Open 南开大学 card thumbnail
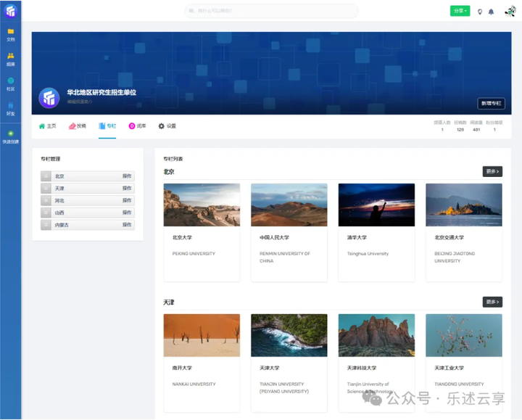The width and height of the screenshot is (522, 420). (x=202, y=335)
